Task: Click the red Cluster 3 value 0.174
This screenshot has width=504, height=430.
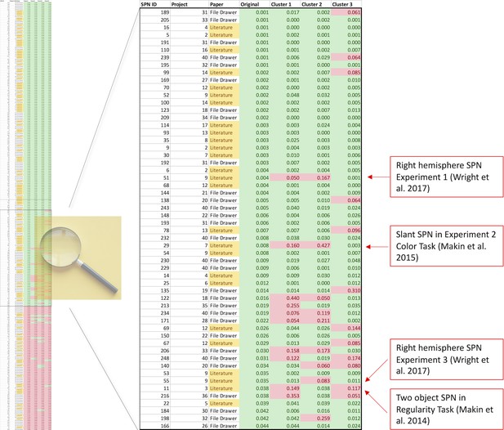Action: (346, 358)
